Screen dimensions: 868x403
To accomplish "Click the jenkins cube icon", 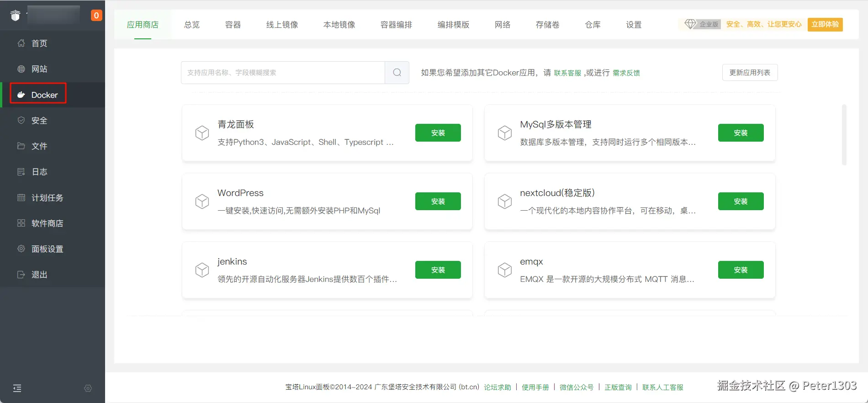I will pos(202,270).
